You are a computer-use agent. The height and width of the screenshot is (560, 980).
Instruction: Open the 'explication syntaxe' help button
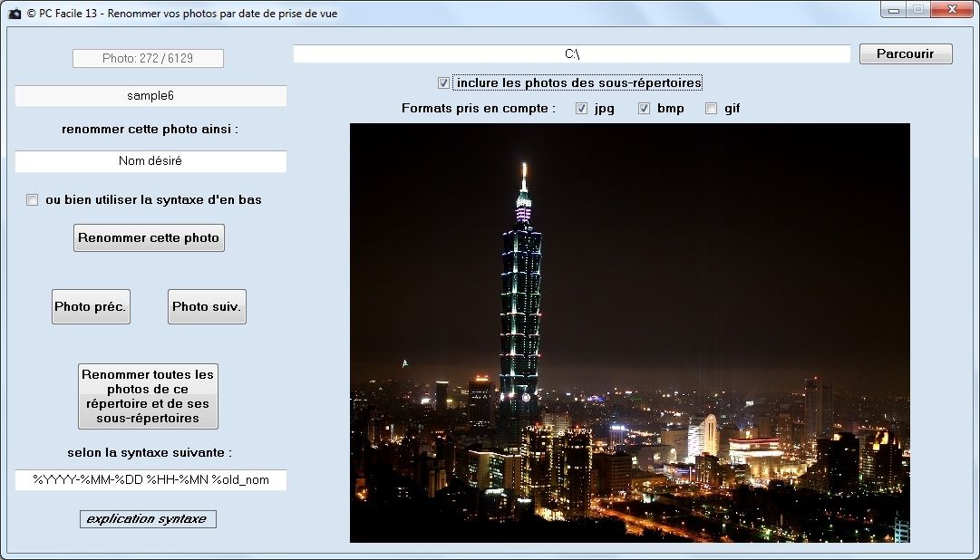[x=148, y=518]
